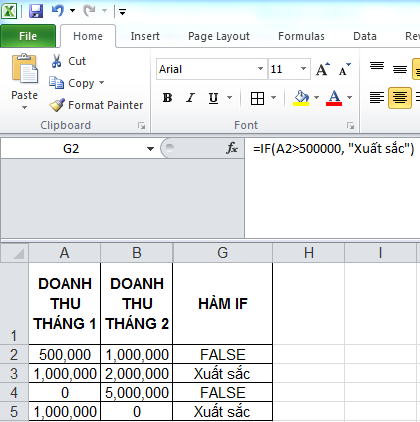420x422 pixels.
Task: Activate the Format Painter
Action: (x=97, y=105)
